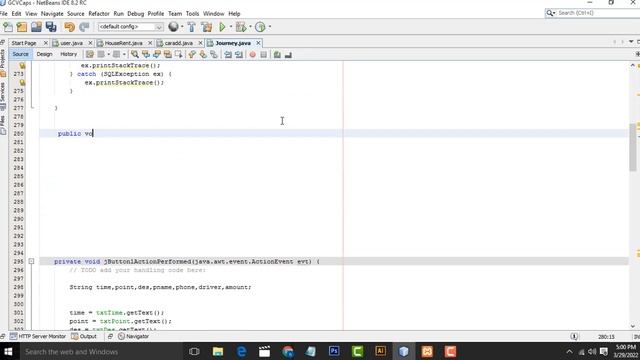This screenshot has height=360, width=640.
Task: Collapse code fold at line 295
Action: point(31,261)
